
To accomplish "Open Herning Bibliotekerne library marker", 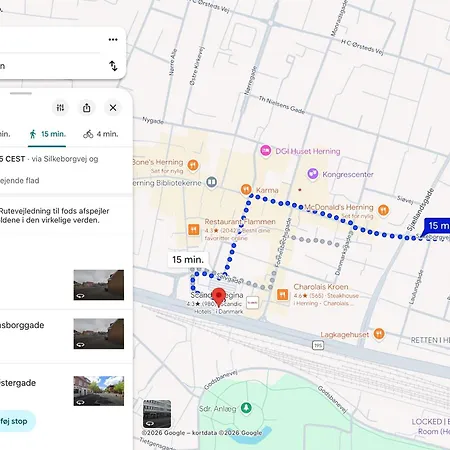I will click(211, 182).
